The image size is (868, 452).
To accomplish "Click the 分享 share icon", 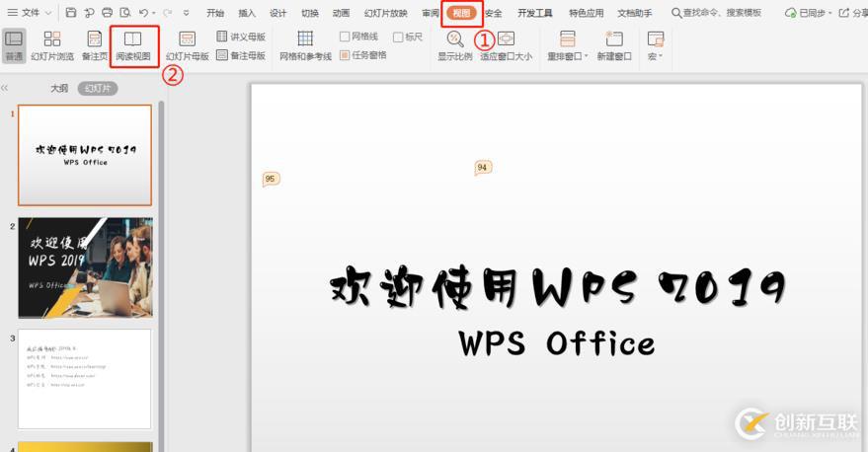I will [x=843, y=12].
